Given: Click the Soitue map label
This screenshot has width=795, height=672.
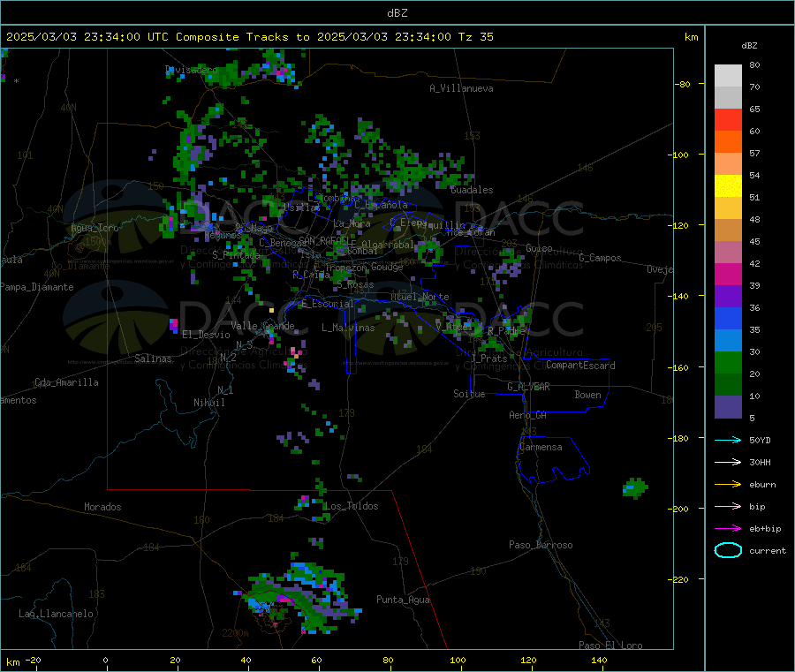Looking at the screenshot, I should click(469, 394).
